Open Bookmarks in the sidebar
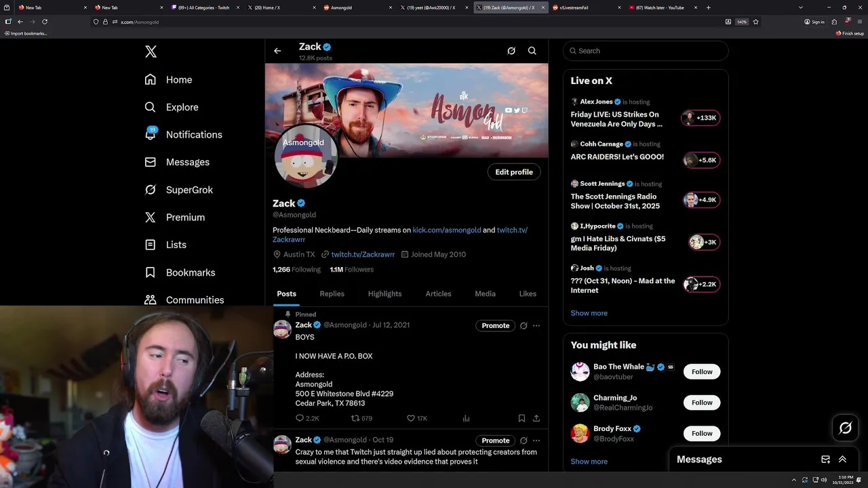 tap(180, 272)
